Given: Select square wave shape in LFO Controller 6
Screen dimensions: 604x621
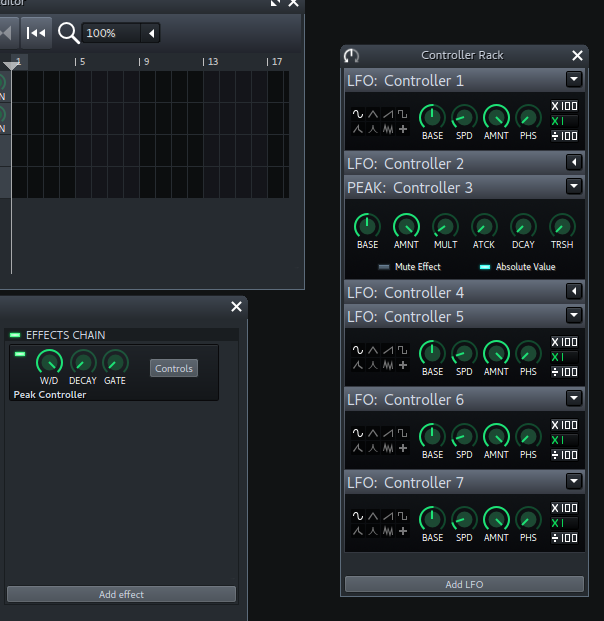Looking at the screenshot, I should [x=403, y=433].
